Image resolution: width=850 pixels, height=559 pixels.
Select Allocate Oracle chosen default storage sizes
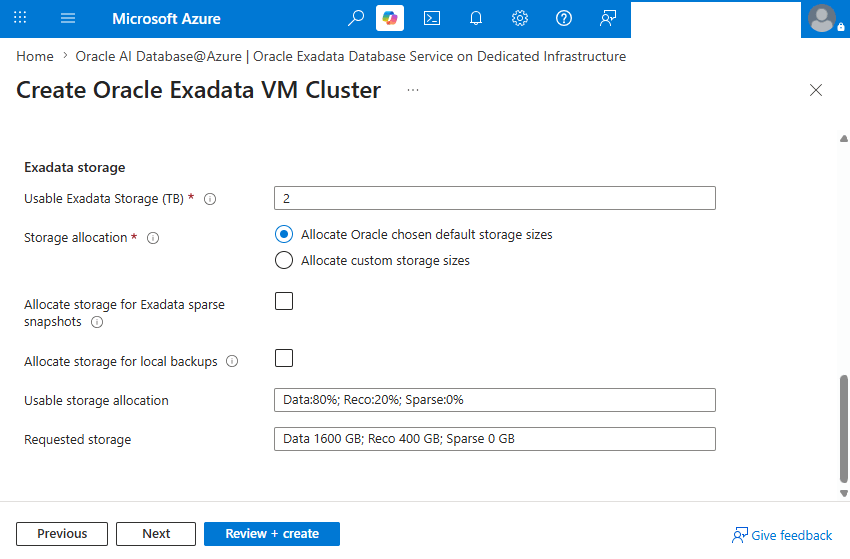(x=284, y=234)
